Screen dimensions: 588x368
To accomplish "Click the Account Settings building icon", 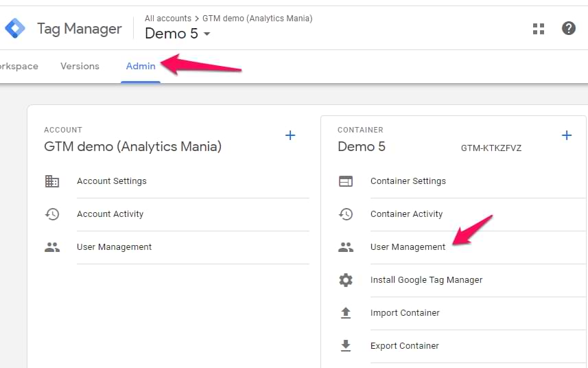I will click(52, 181).
